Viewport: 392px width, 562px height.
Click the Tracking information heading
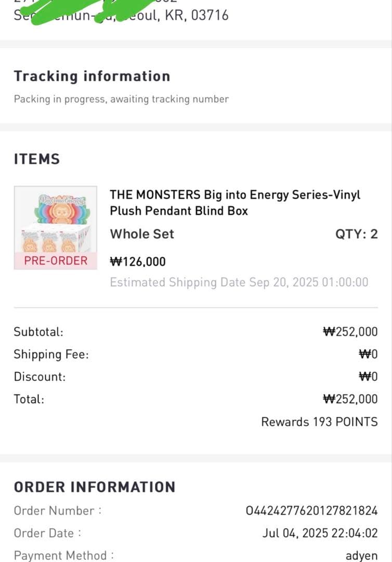(92, 76)
